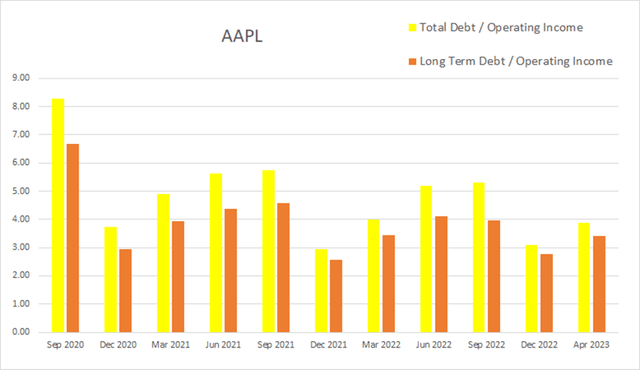Select the orange Mar 2021 bar
This screenshot has height=370, width=640.
click(178, 277)
